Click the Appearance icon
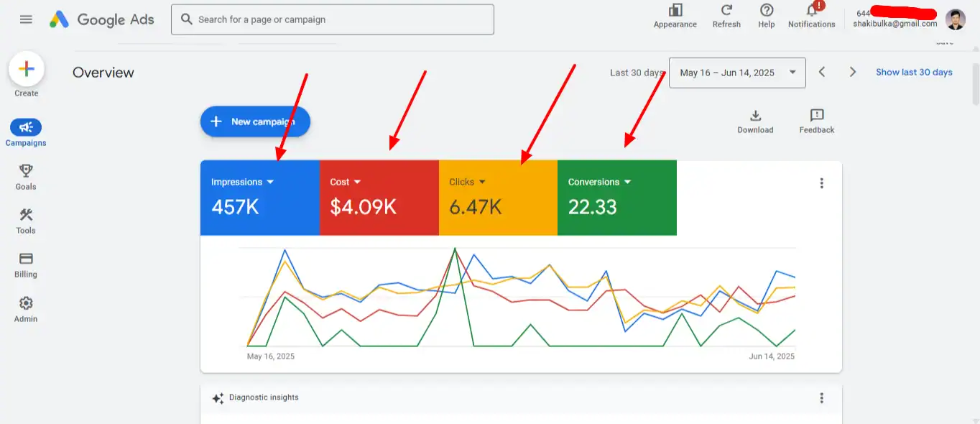 point(675,14)
